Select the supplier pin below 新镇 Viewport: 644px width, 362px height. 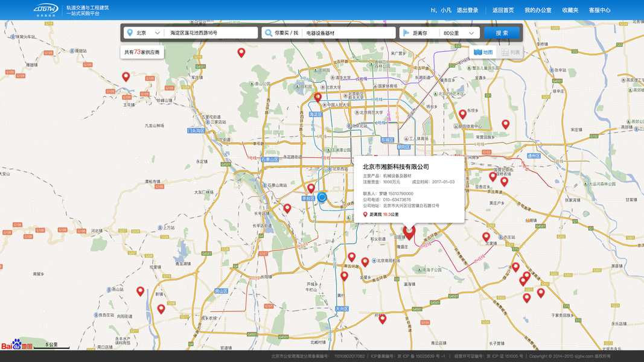pos(161,309)
